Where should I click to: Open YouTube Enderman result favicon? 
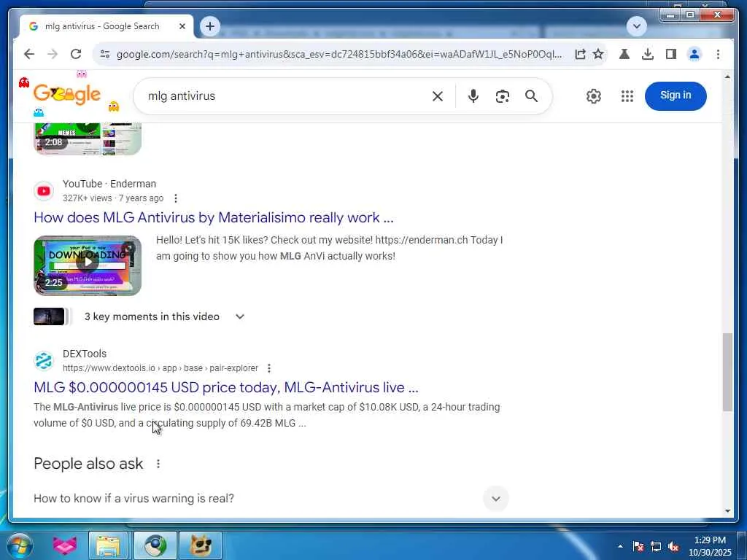44,191
